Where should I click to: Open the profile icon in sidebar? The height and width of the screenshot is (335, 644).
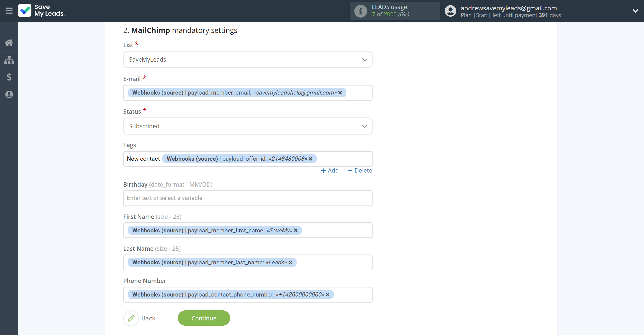point(9,94)
